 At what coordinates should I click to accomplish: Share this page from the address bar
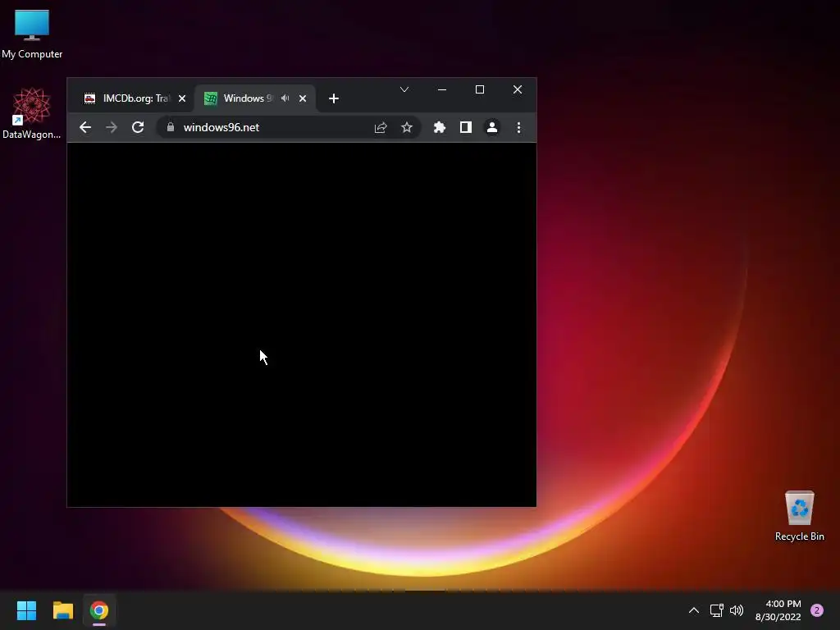(381, 127)
